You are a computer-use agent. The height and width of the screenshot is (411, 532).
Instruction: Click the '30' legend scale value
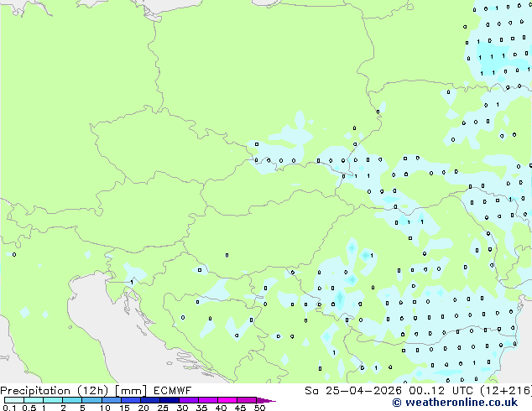tap(182, 408)
